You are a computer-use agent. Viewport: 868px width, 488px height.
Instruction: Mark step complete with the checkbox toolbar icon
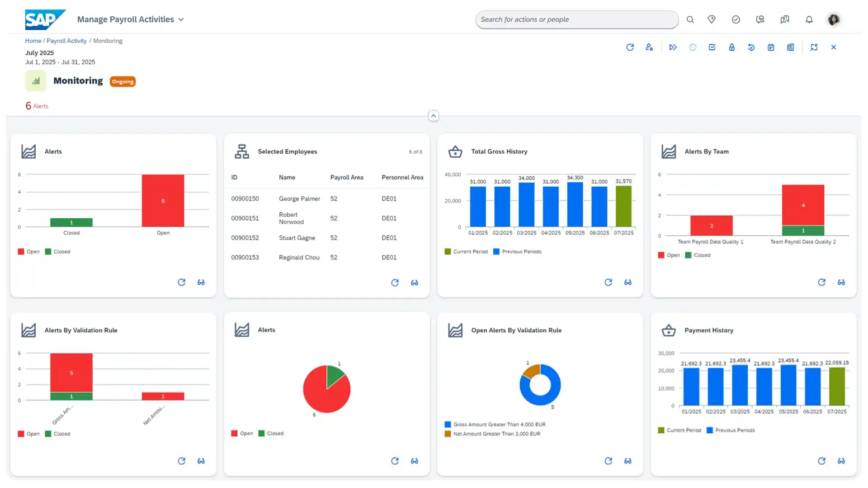coord(712,47)
